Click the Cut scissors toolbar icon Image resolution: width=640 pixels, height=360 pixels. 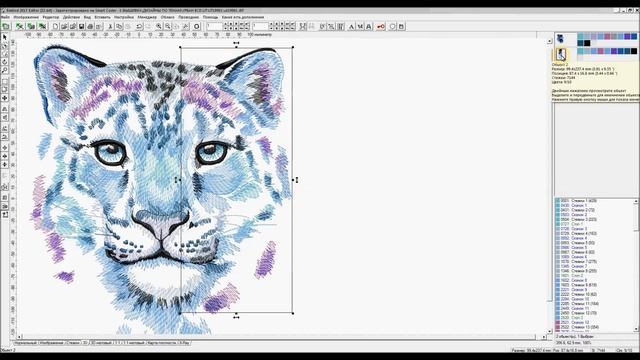point(110,27)
